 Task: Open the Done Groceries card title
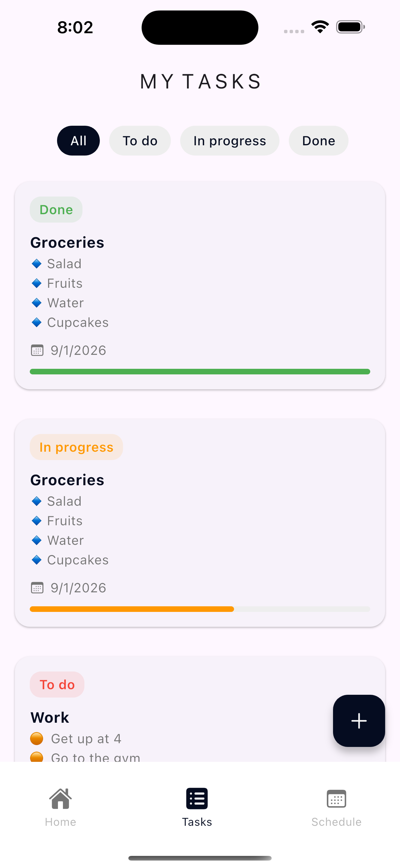pos(67,242)
